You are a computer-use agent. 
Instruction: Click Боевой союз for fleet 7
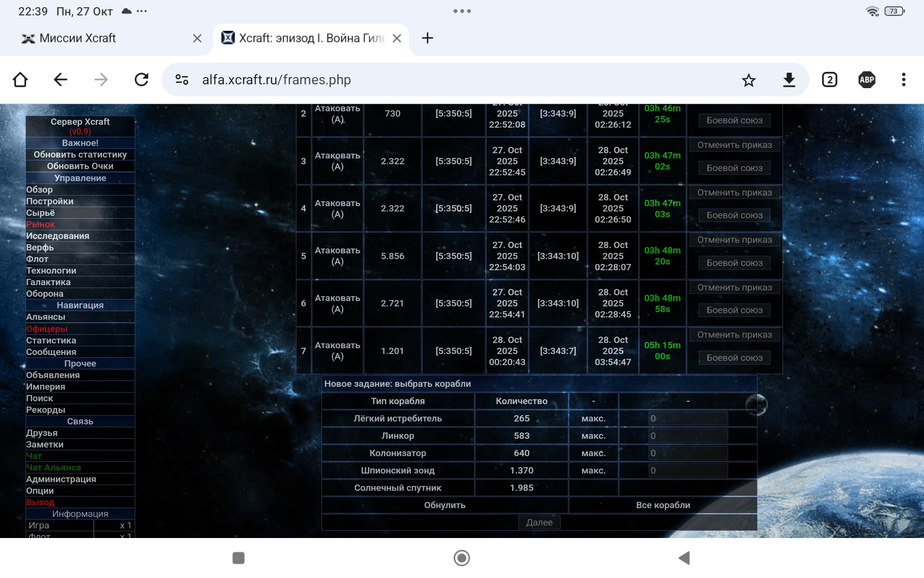click(734, 358)
